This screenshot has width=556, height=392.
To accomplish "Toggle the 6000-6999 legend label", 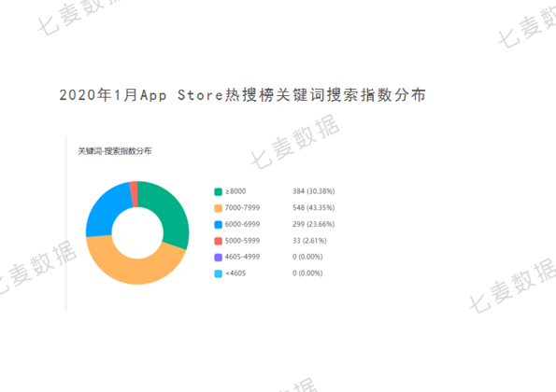I will 242,224.
